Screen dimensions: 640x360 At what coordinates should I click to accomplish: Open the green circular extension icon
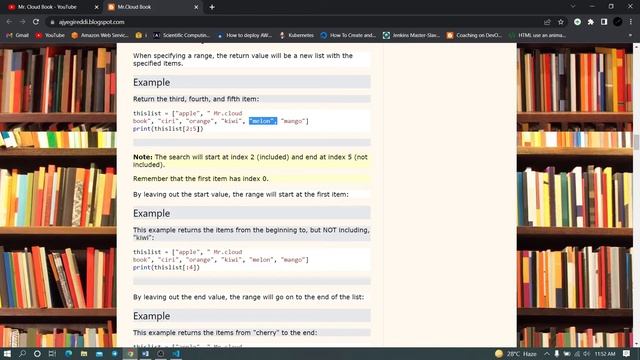[577, 22]
